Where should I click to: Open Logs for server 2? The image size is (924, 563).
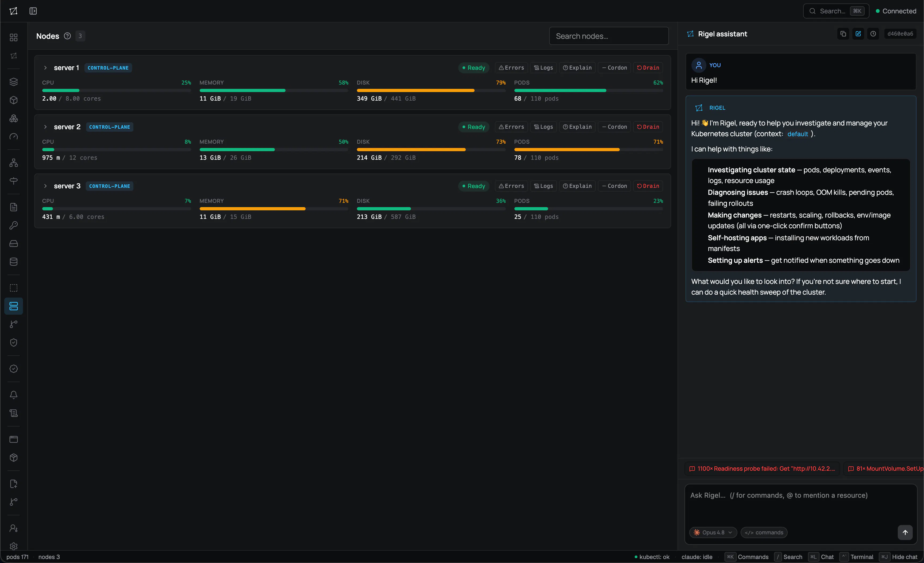point(543,127)
